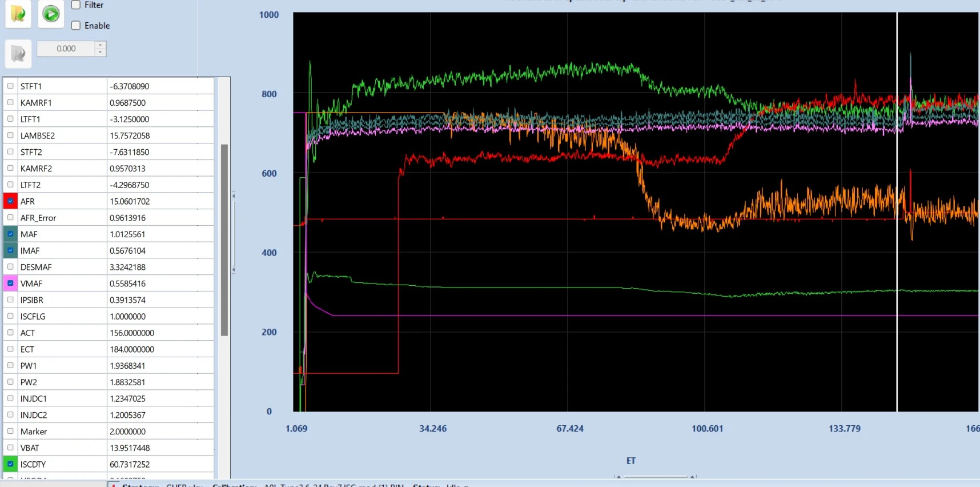Uncheck the green ISCDTY channel checkbox

10,464
